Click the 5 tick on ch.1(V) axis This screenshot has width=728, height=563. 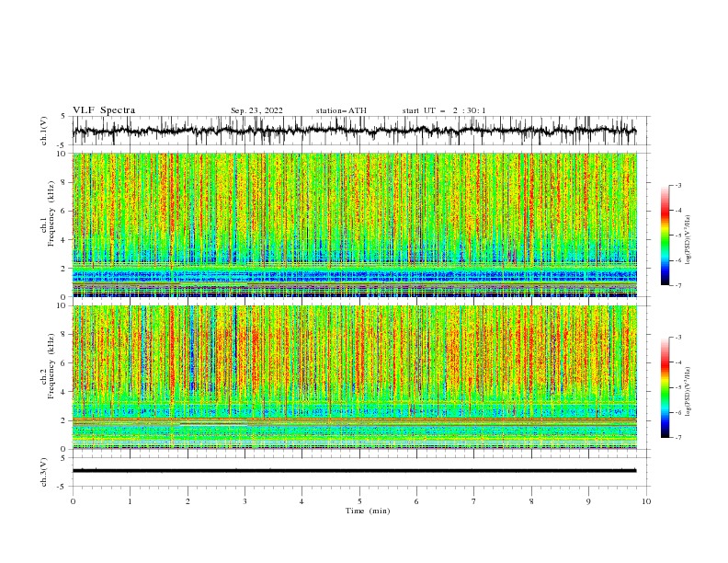(63, 116)
